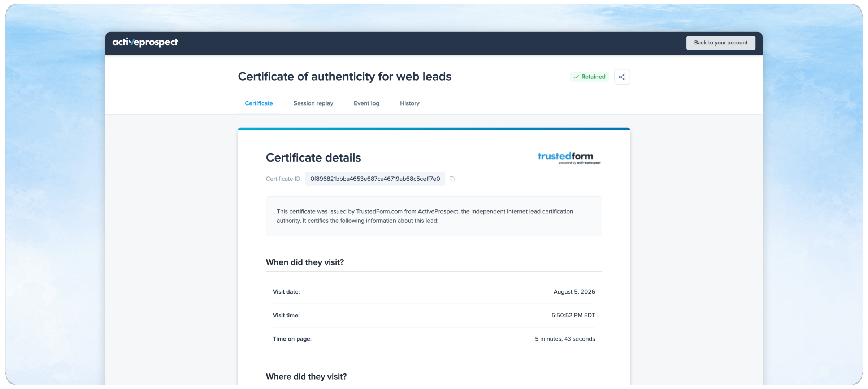Switch to the Session replay tab
Image resolution: width=868 pixels, height=389 pixels.
[313, 103]
